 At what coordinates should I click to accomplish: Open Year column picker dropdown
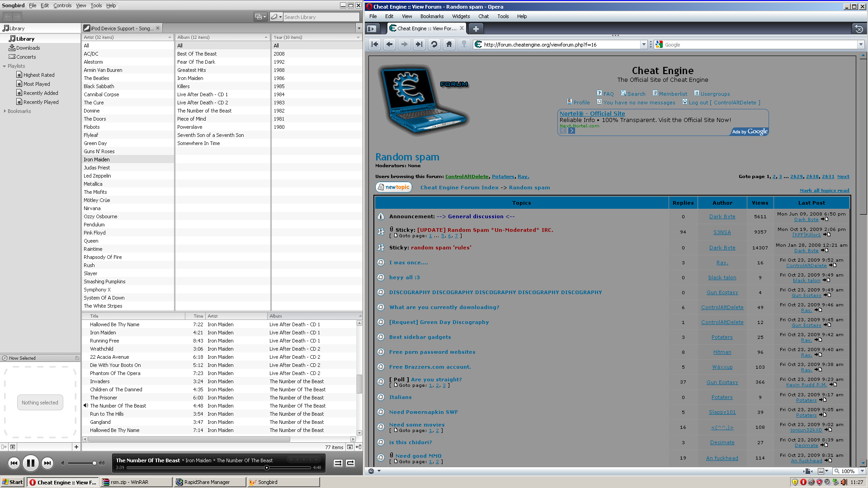(x=359, y=38)
